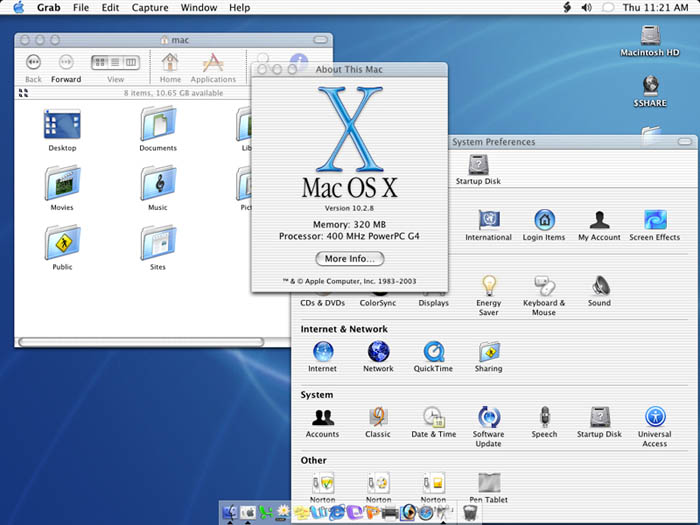
Task: Select the Desktop folder
Action: click(x=62, y=130)
